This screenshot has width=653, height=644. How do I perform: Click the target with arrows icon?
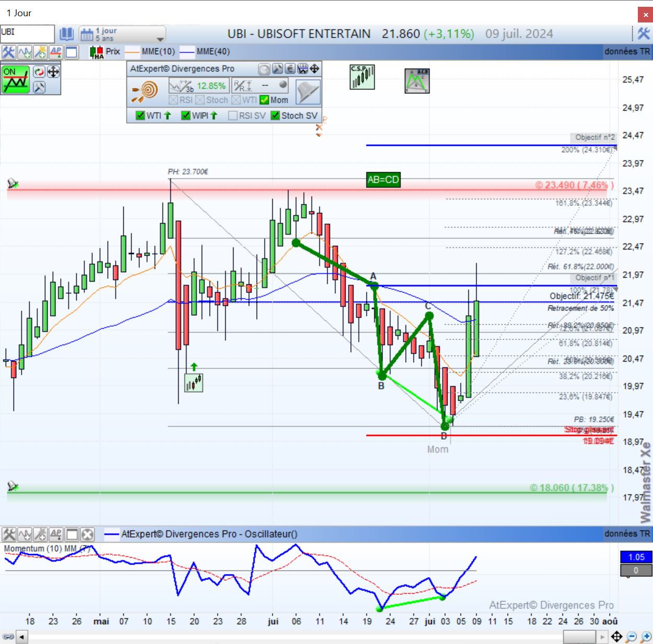(145, 91)
